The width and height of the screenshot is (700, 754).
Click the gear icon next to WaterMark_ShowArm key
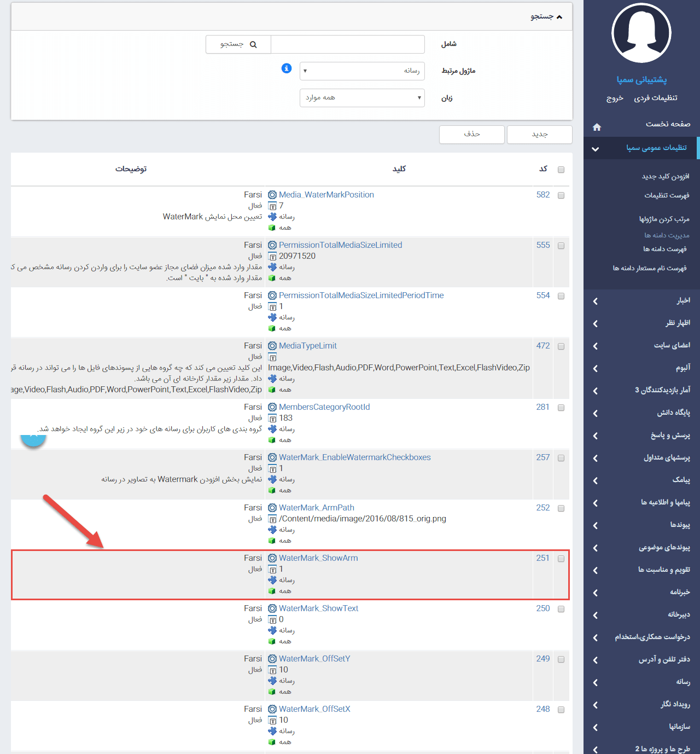point(272,558)
